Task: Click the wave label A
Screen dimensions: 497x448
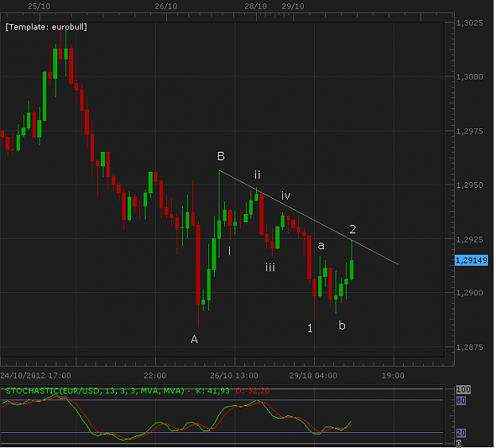Action: tap(194, 340)
